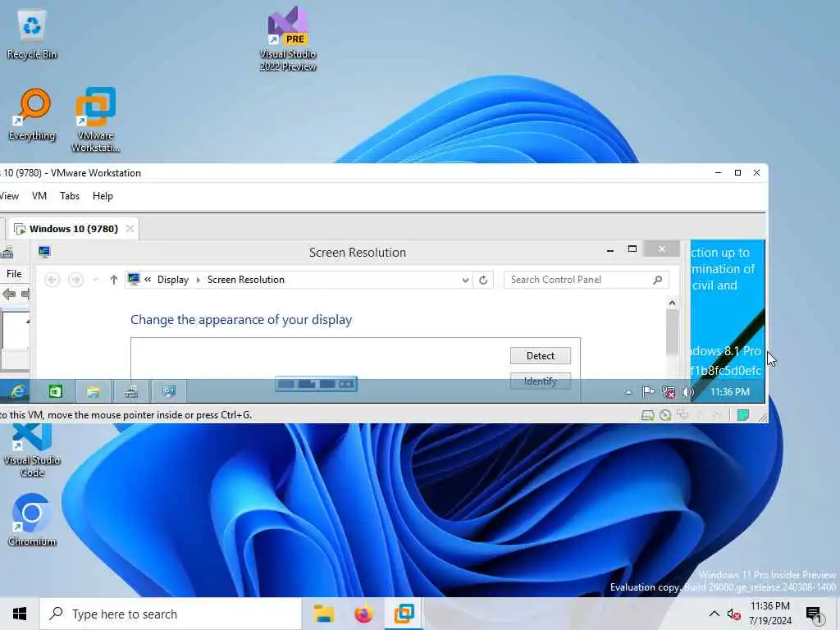Open Visual Studio 2022 Preview shortcut
840x630 pixels.
point(288,39)
